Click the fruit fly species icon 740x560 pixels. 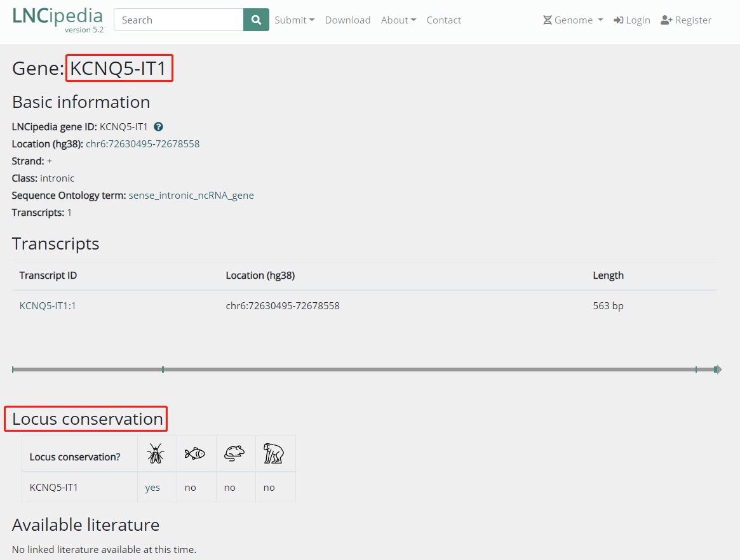156,453
